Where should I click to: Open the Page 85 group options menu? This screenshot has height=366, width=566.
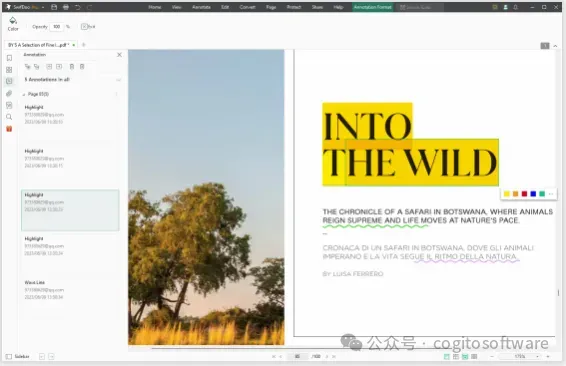(116, 94)
